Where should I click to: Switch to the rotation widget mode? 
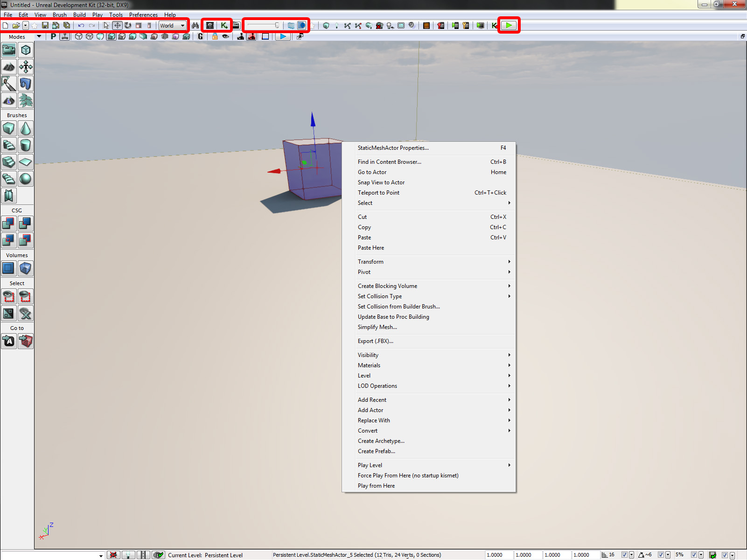[128, 26]
